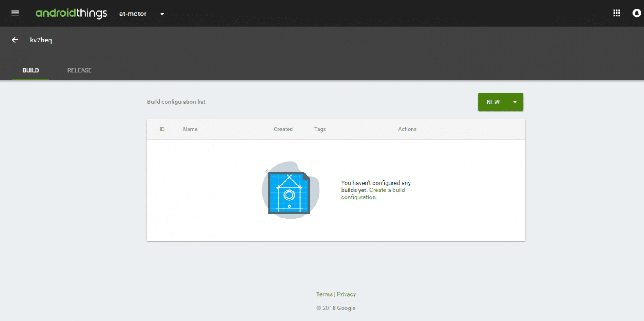Viewport: 644px width, 321px height.
Task: Click the blueprint illustration image
Action: [291, 190]
